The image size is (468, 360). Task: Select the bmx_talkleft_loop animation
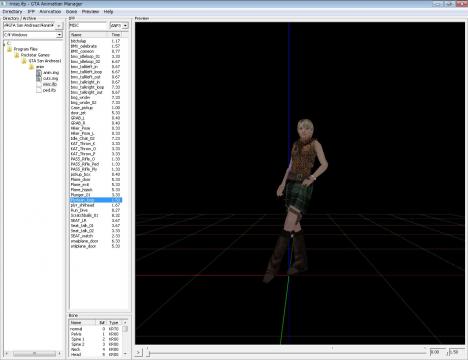(96, 72)
